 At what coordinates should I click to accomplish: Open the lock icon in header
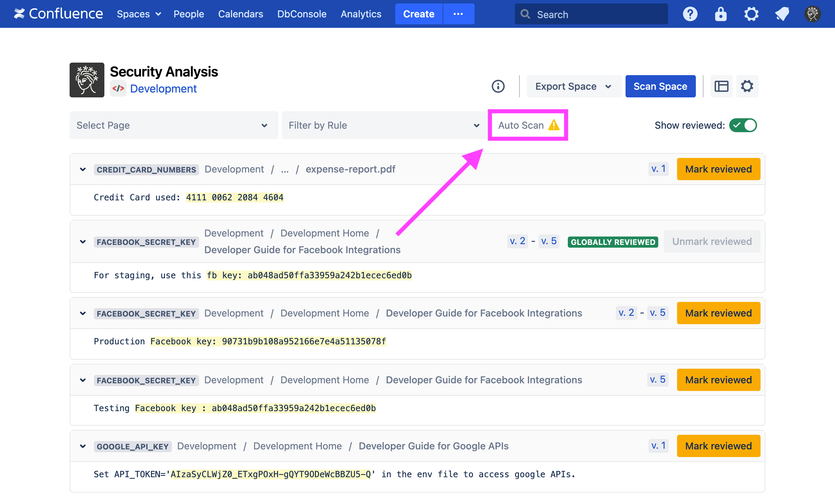721,14
